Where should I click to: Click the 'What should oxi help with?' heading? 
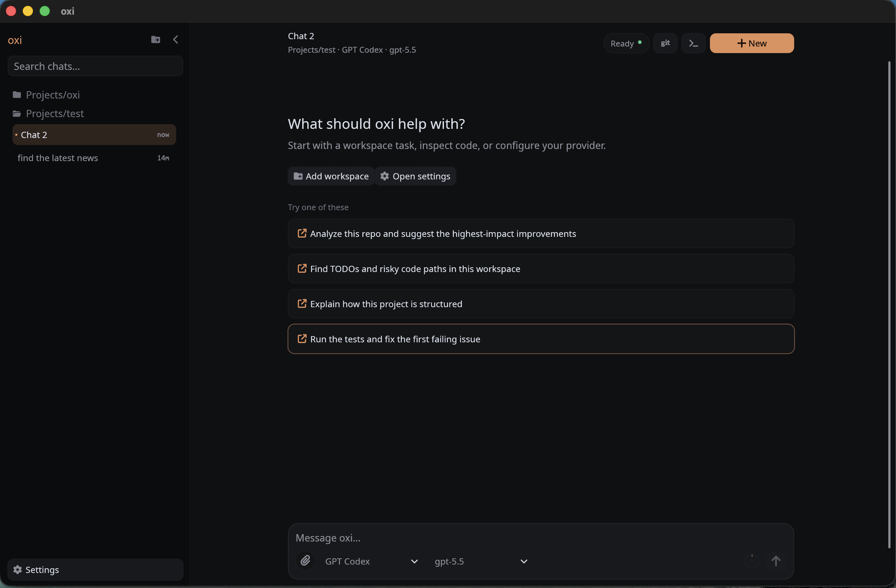376,124
